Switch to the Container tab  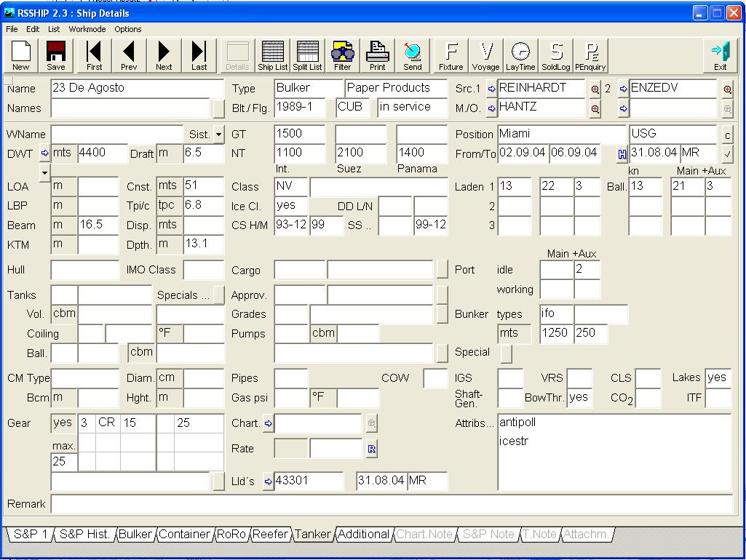click(x=185, y=535)
